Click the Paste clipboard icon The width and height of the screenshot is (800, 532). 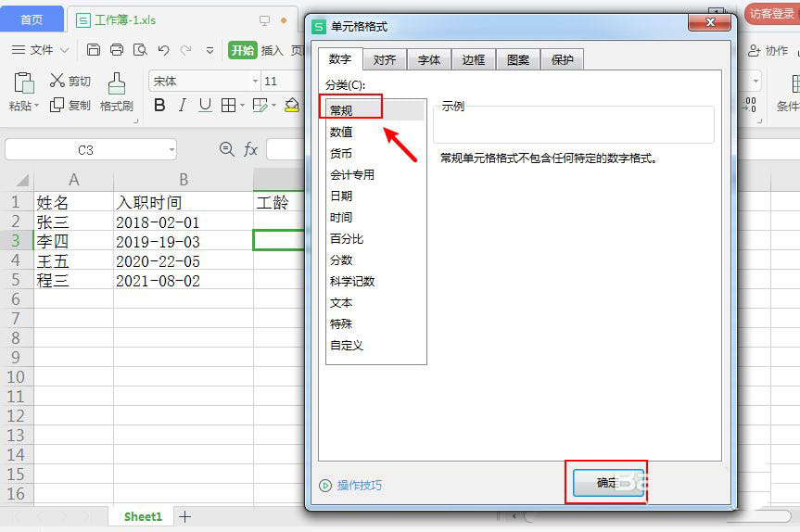(x=24, y=82)
